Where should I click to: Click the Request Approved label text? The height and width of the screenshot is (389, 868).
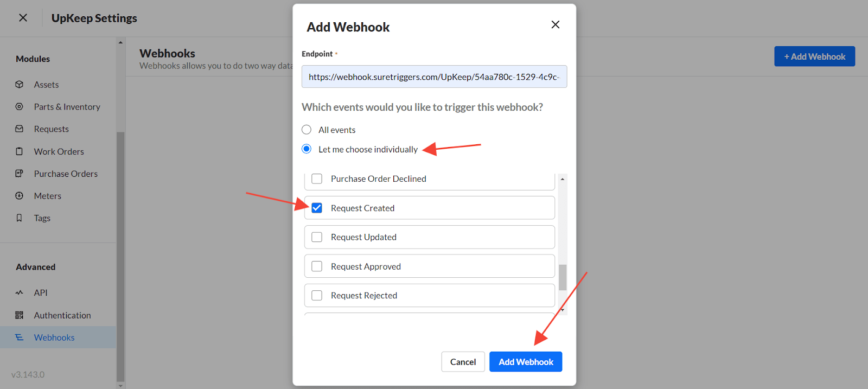pyautogui.click(x=366, y=266)
